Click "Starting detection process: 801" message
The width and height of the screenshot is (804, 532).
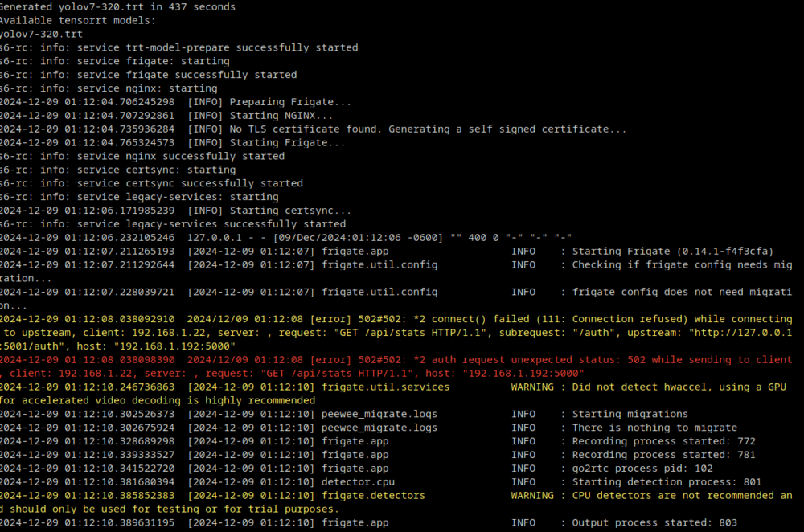point(667,482)
